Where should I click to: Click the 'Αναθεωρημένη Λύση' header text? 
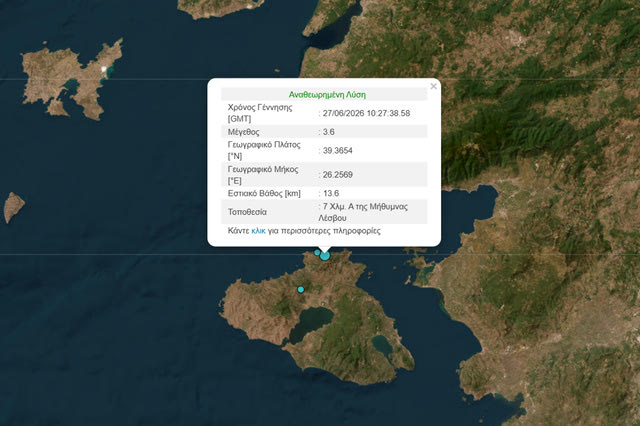click(x=327, y=95)
